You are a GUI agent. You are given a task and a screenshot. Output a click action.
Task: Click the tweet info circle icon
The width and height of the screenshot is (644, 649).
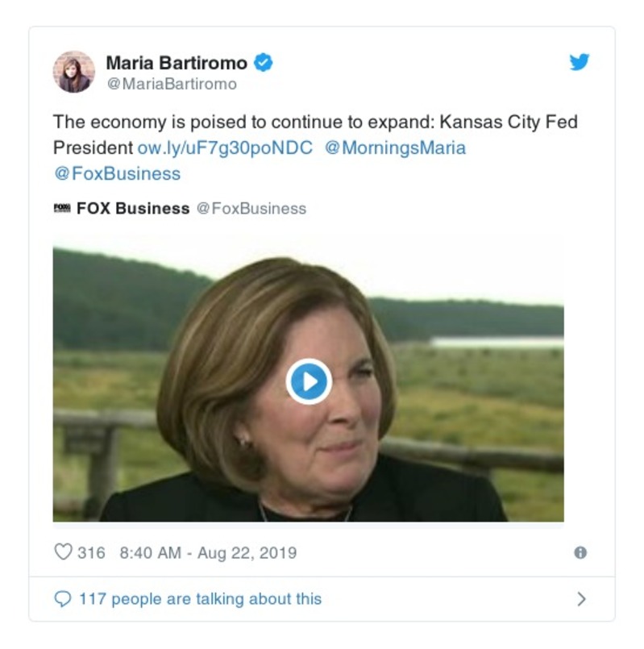580,552
